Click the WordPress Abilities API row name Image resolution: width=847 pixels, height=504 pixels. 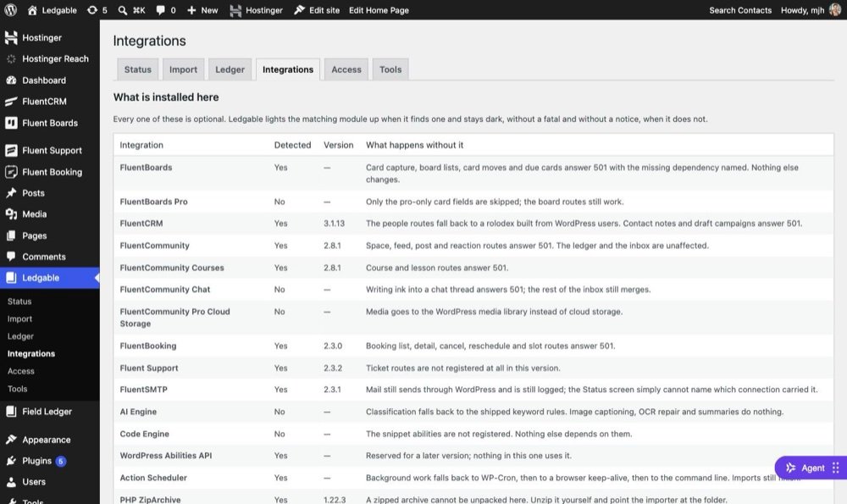point(166,456)
